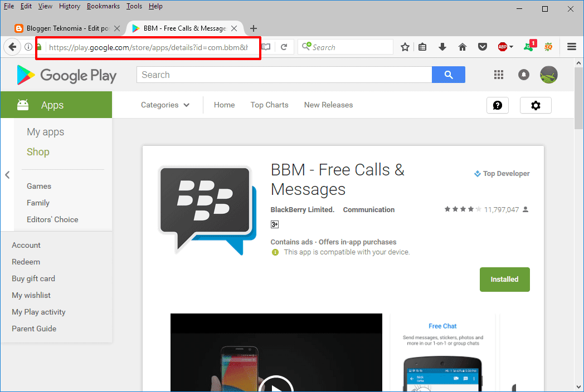Open My Play activity
Screen dimensions: 584x392
pyautogui.click(x=38, y=312)
